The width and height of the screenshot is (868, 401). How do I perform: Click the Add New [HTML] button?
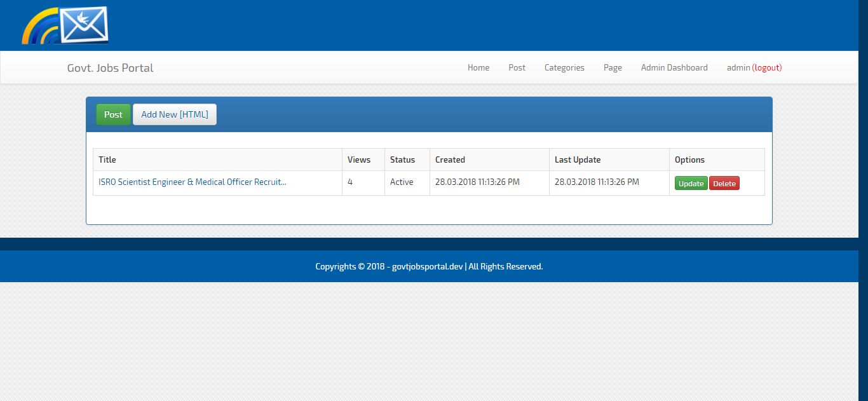[175, 114]
